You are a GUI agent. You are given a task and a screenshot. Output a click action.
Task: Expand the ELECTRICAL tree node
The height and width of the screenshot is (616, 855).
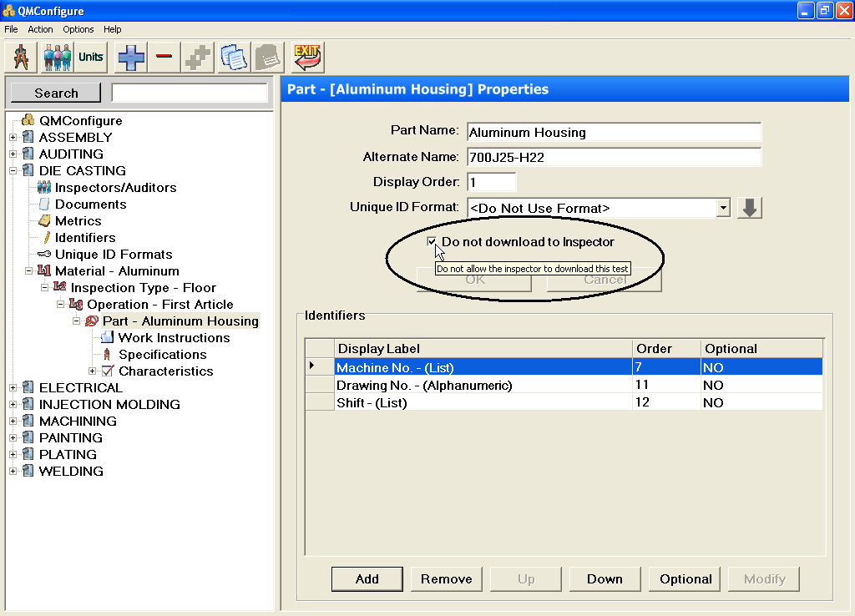pyautogui.click(x=13, y=387)
